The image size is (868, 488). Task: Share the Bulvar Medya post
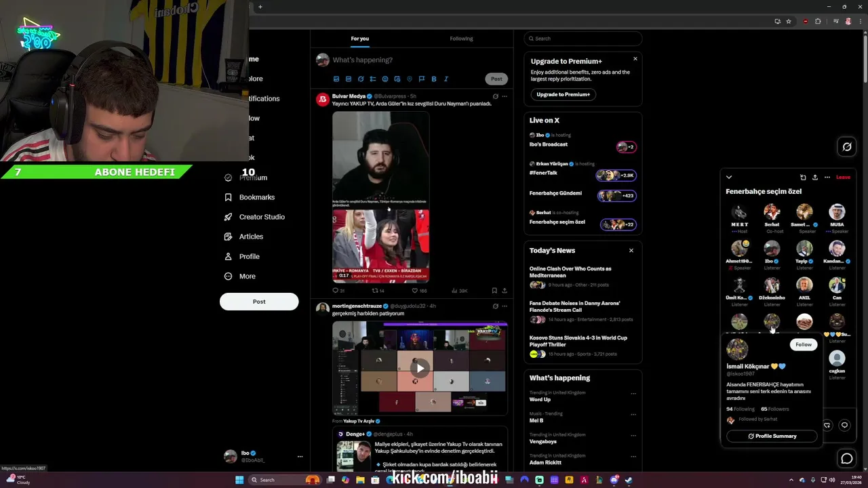pyautogui.click(x=505, y=291)
